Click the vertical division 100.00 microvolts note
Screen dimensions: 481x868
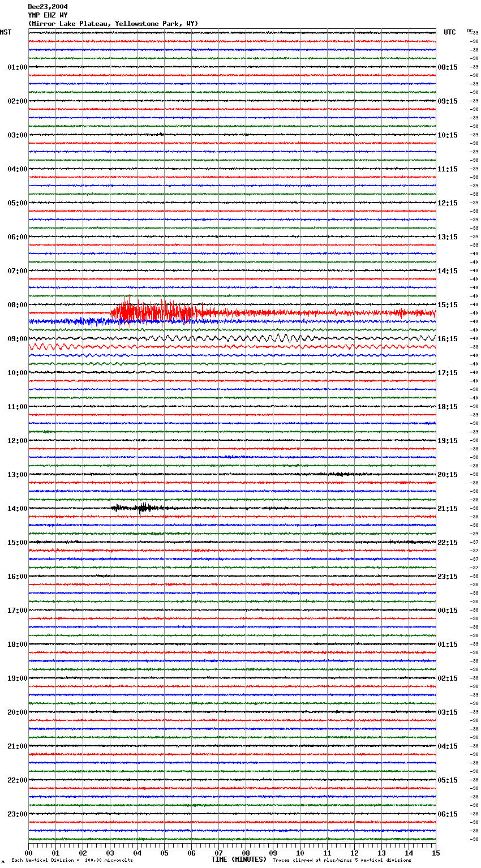(x=72, y=860)
